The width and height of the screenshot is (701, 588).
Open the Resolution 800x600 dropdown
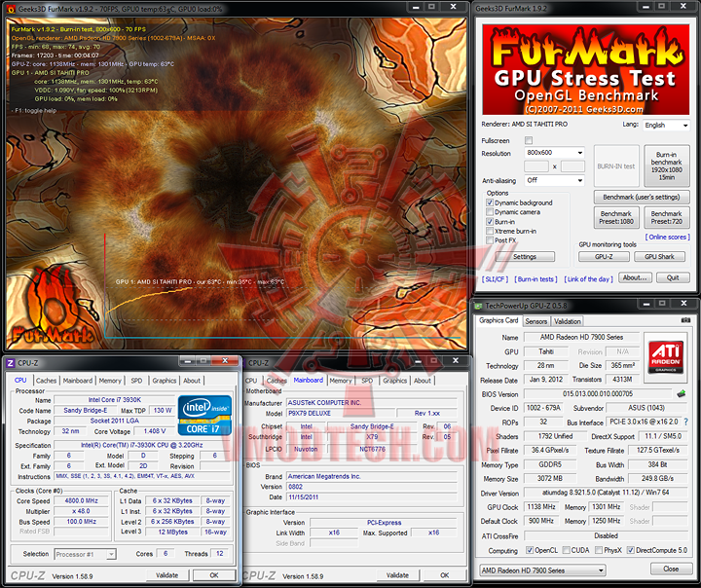(554, 153)
